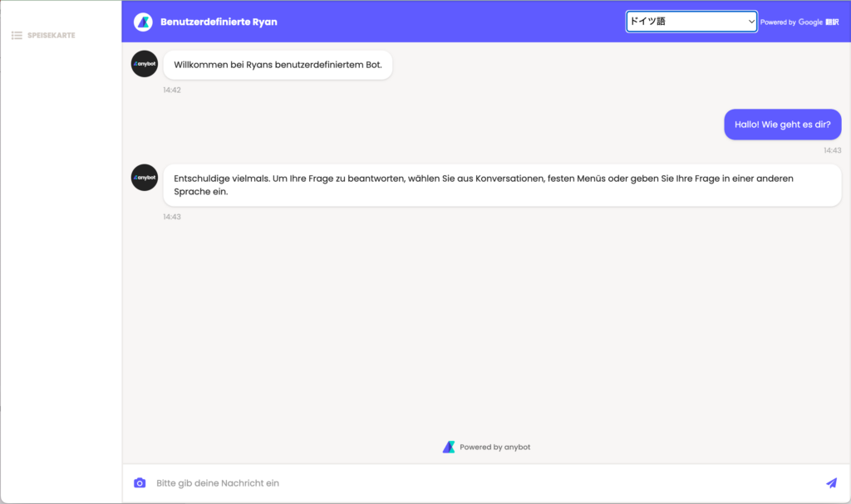Click the Google logo in the header
This screenshot has height=504, width=851.
(x=810, y=22)
